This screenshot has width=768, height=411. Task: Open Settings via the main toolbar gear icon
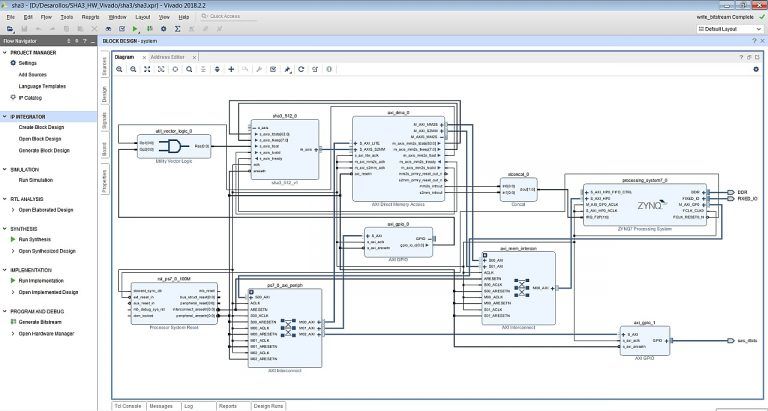[164, 29]
